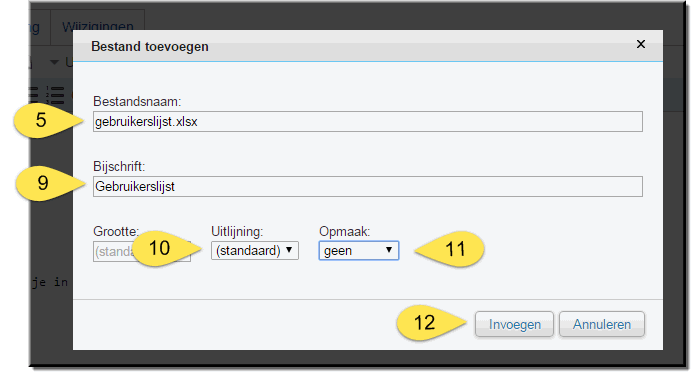The image size is (694, 375).
Task: Select the bullet list icon at left edge
Action: tap(34, 95)
